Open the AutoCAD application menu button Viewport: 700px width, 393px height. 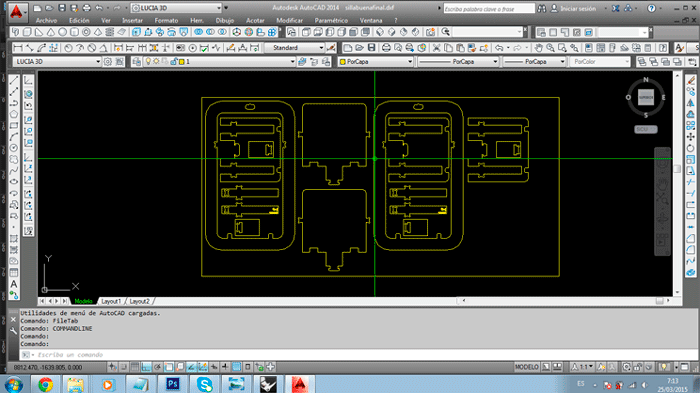click(x=16, y=12)
